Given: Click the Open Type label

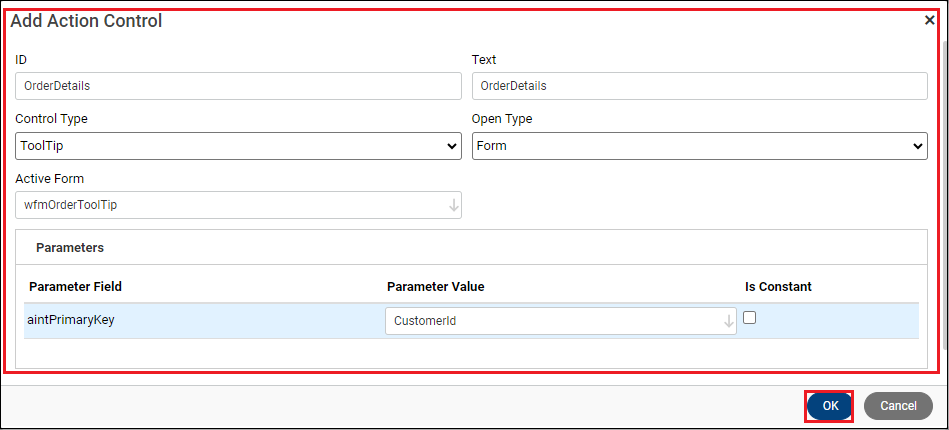Looking at the screenshot, I should click(502, 119).
